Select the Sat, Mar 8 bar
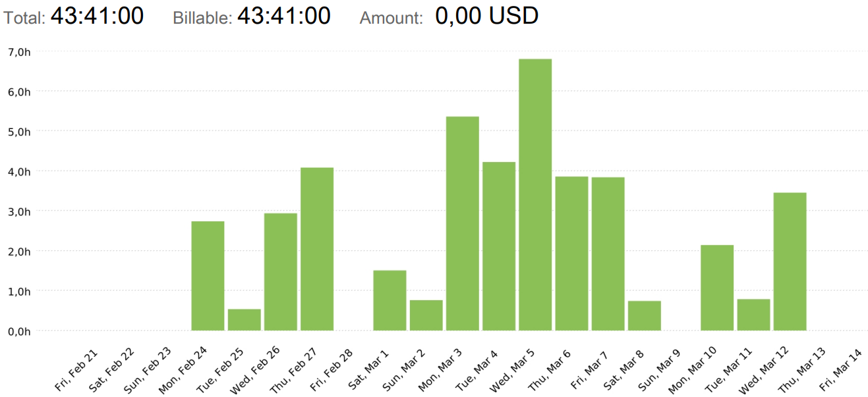The height and width of the screenshot is (397, 868). click(645, 316)
